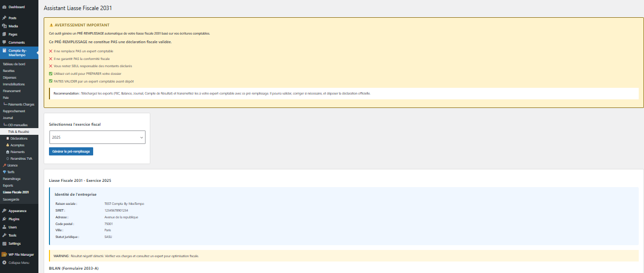Click the chevron arrow of the exercice select

coord(141,138)
